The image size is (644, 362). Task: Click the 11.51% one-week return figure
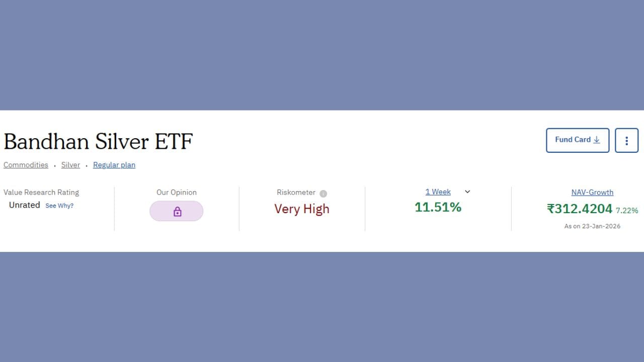coord(438,207)
